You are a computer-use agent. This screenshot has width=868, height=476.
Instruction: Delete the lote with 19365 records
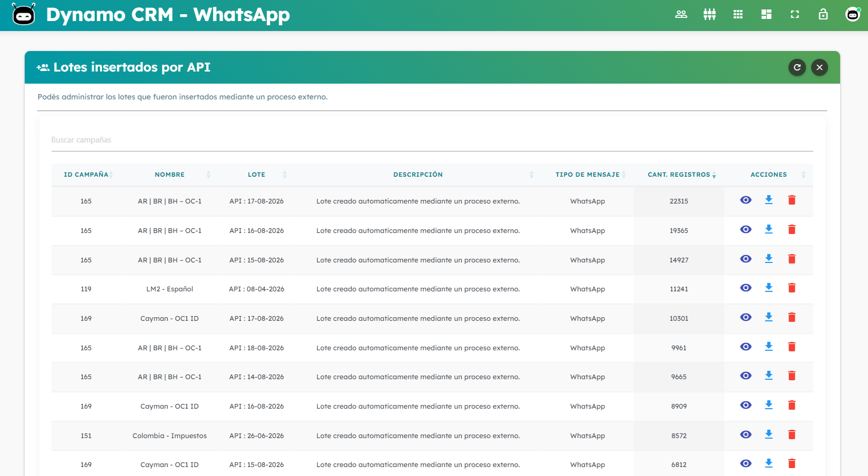coord(792,230)
